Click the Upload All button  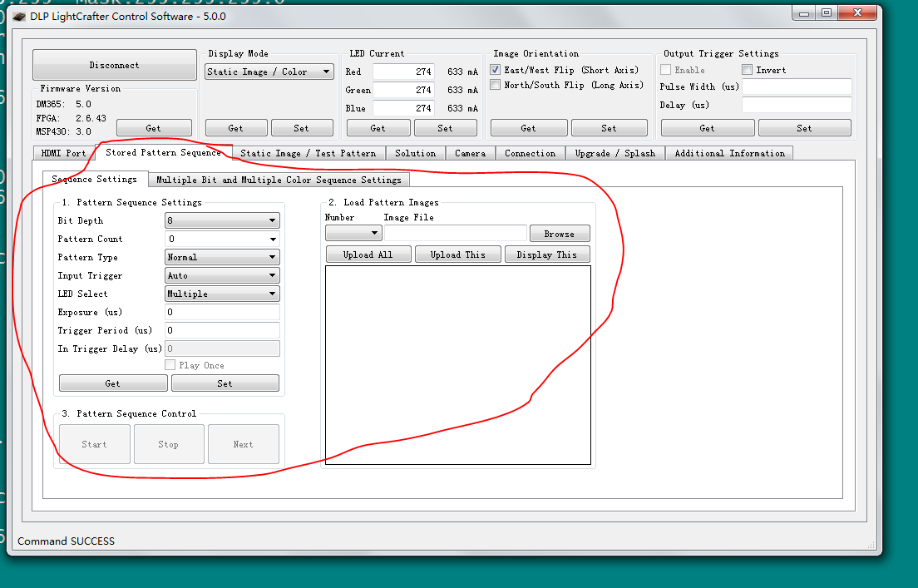(368, 254)
